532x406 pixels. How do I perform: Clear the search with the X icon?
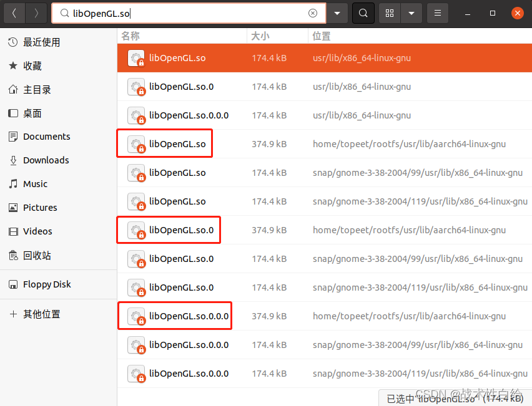click(313, 12)
